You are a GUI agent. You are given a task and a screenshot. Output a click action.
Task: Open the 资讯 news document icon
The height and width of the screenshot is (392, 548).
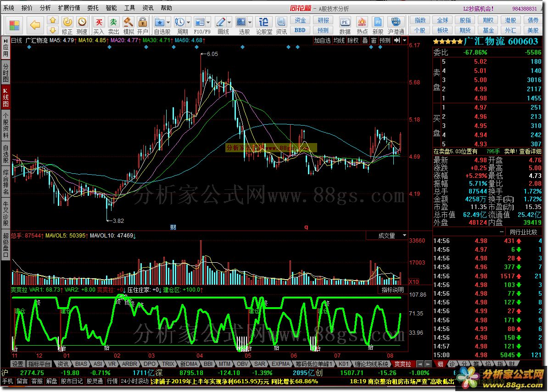[x=281, y=22]
